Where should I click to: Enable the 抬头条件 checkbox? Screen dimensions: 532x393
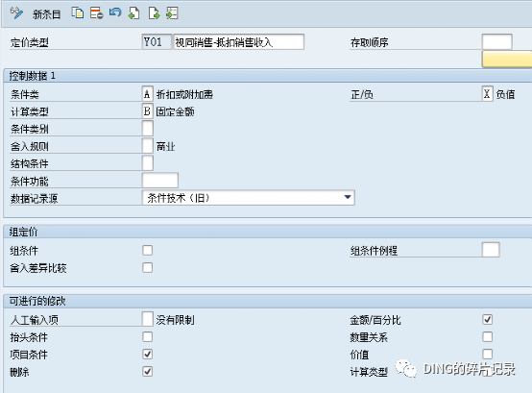tap(148, 336)
